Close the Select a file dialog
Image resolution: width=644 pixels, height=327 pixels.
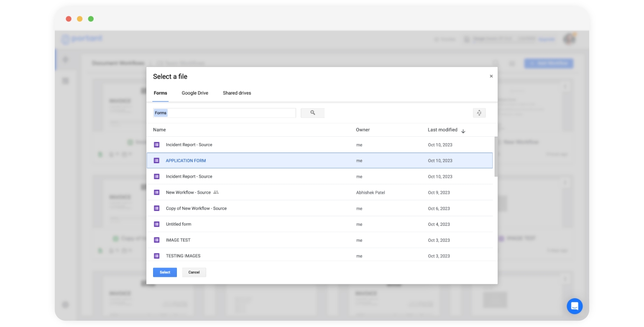(491, 76)
